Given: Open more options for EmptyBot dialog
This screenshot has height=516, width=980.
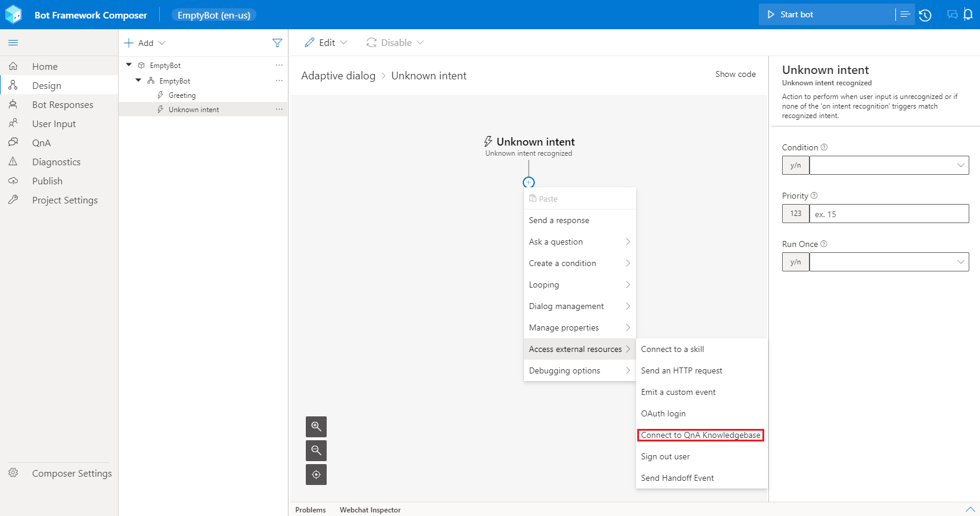Looking at the screenshot, I should coord(279,81).
